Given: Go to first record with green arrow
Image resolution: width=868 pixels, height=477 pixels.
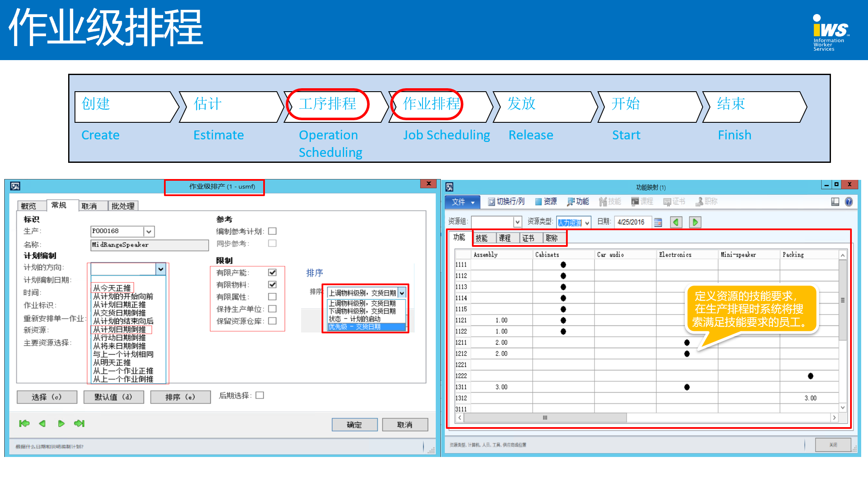Looking at the screenshot, I should pos(24,423).
